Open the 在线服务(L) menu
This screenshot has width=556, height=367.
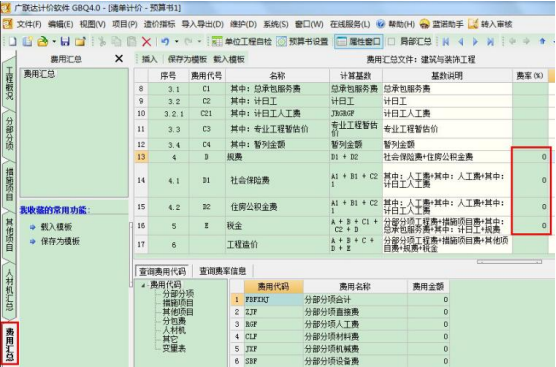(350, 24)
